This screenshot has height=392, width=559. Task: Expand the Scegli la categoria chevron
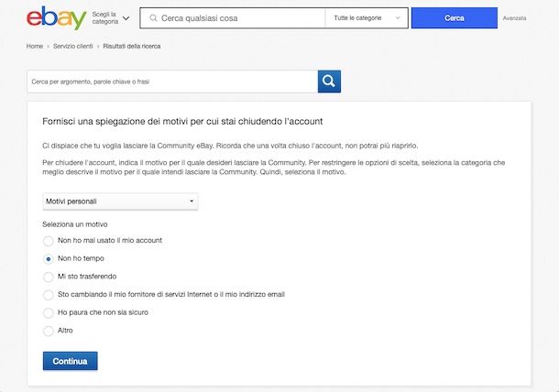pyautogui.click(x=126, y=17)
